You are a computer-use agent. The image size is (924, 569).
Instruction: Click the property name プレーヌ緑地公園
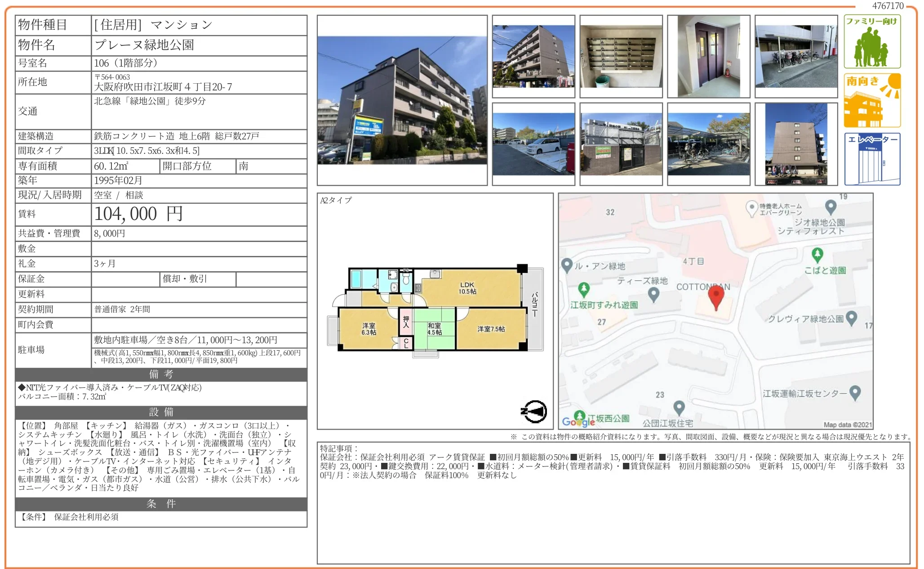(x=144, y=45)
